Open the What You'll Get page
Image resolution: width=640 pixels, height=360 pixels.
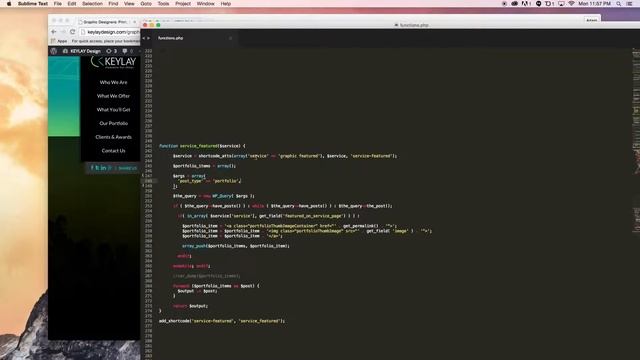pyautogui.click(x=113, y=109)
